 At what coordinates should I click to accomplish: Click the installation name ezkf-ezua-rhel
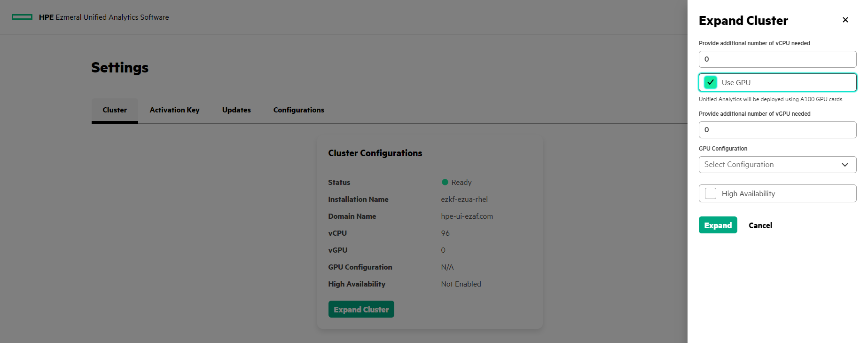pos(464,199)
